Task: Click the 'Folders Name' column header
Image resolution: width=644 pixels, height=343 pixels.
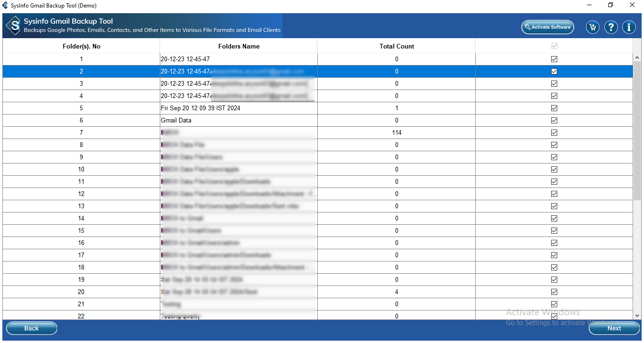Action: pyautogui.click(x=239, y=46)
